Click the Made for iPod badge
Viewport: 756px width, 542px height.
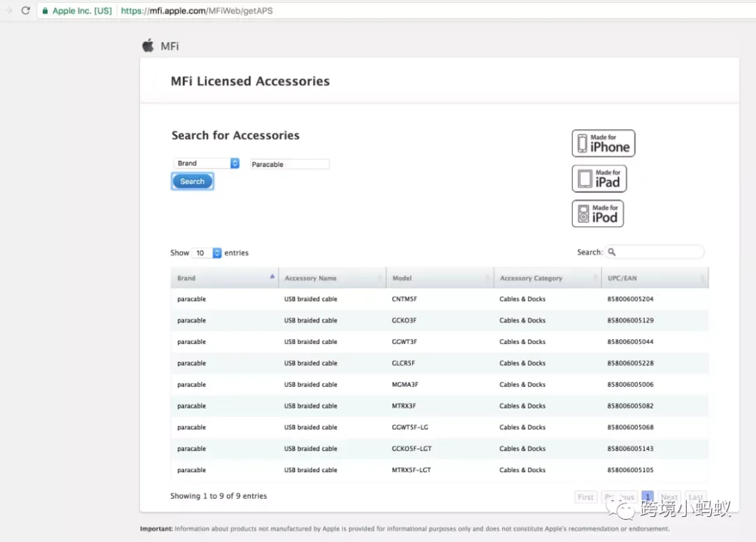(x=597, y=213)
